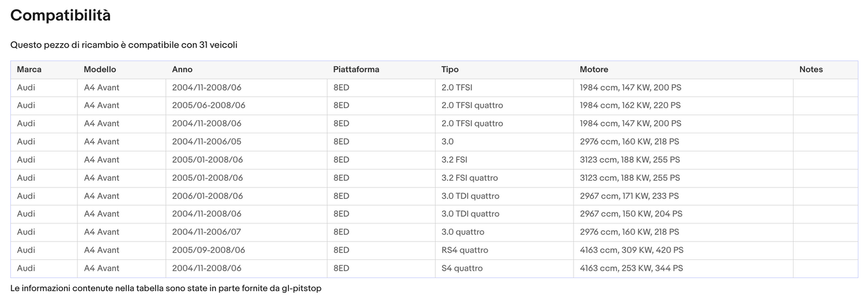This screenshot has width=868, height=305.
Task: Click the Anno column header
Action: (182, 70)
